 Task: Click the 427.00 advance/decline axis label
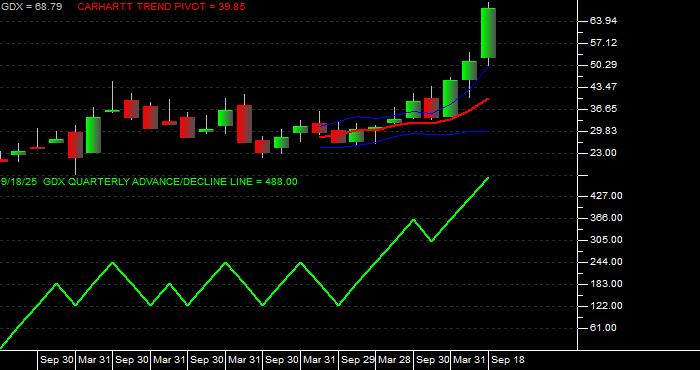pos(606,196)
